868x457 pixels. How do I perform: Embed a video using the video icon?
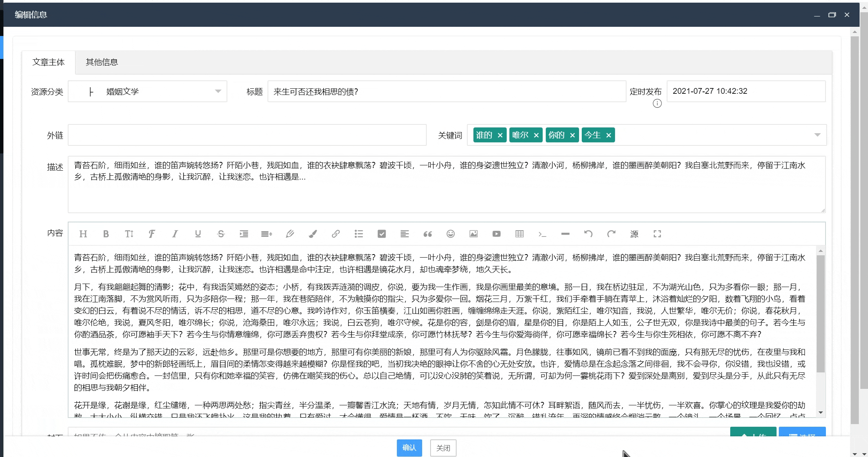pyautogui.click(x=496, y=234)
